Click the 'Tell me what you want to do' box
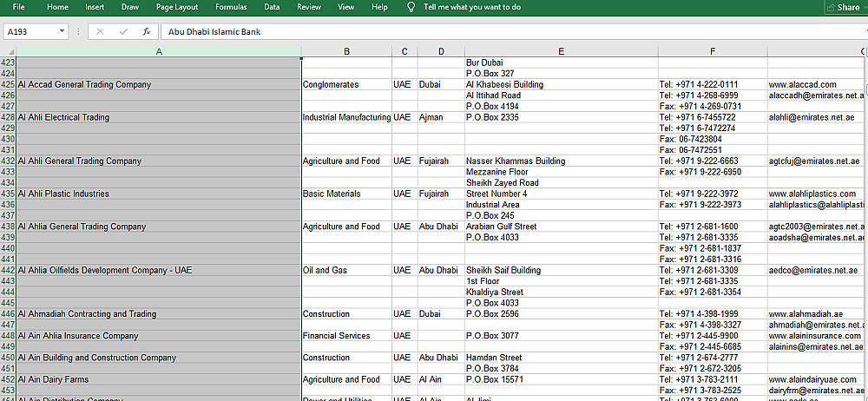 coord(471,7)
